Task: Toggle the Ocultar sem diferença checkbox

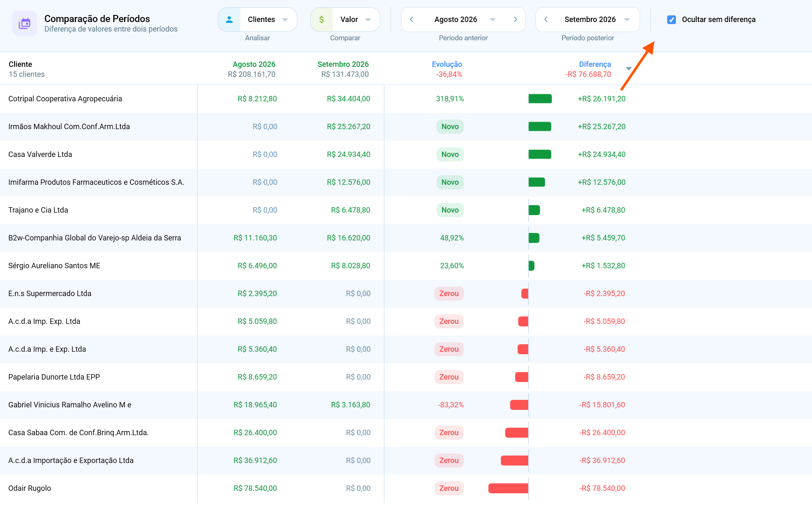Action: (x=671, y=20)
